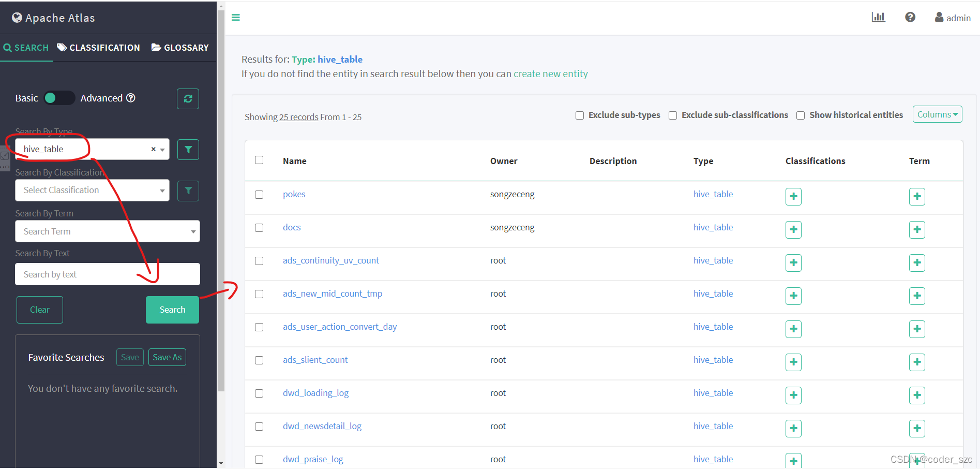The width and height of the screenshot is (980, 469).
Task: Add term to ads_new_mid_count_tmp row
Action: click(x=917, y=296)
